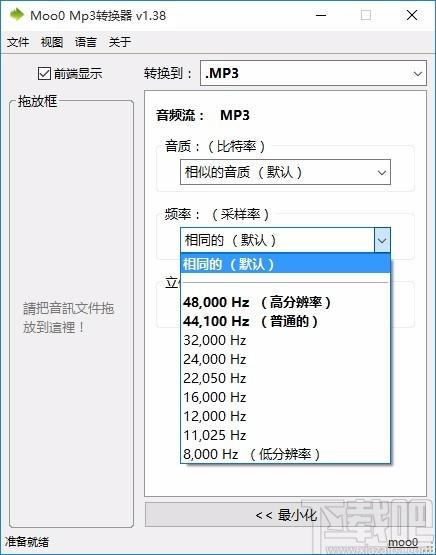Screen dimensions: 436x555
Task: Click the Moo0 green app icon in title bar
Action: coord(16,15)
